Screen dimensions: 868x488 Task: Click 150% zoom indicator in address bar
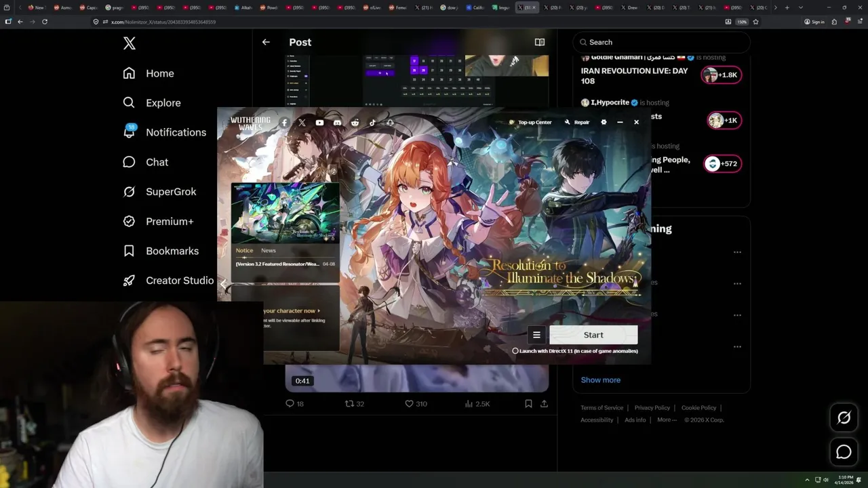coord(742,22)
